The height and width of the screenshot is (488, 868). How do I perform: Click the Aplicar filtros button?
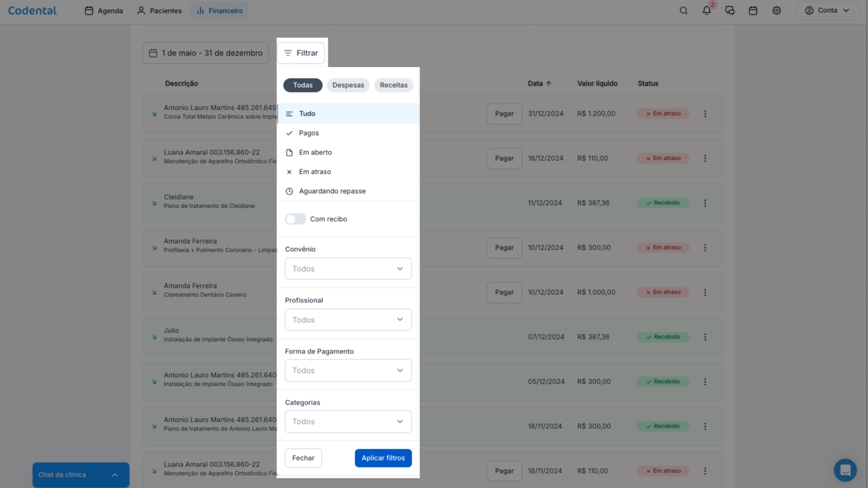tap(383, 458)
